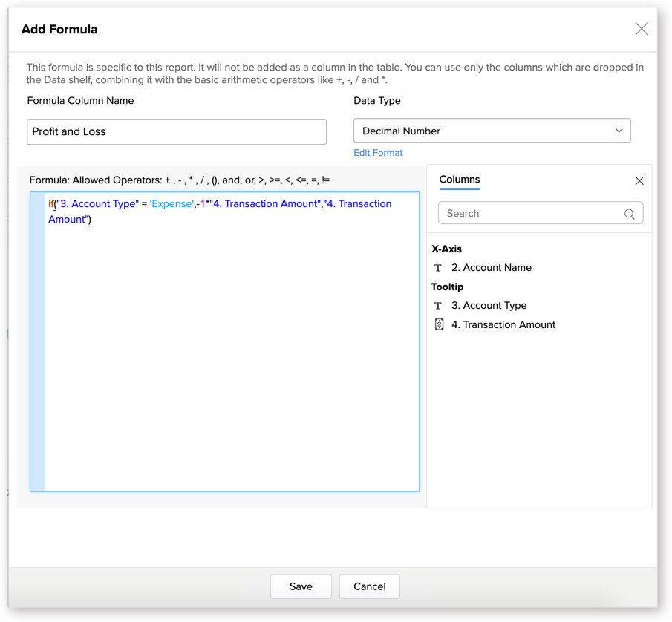Switch to the Columns tab

(x=459, y=180)
